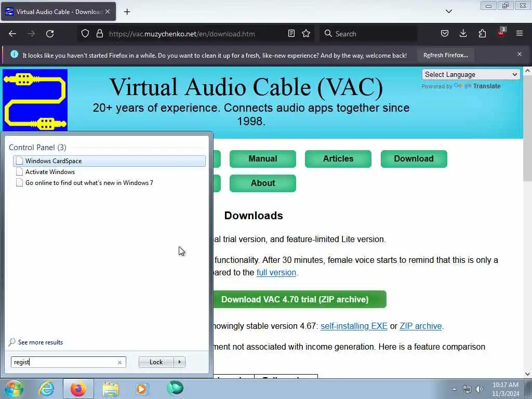Go to the Download page button
Screen dimensions: 532x399
414,159
